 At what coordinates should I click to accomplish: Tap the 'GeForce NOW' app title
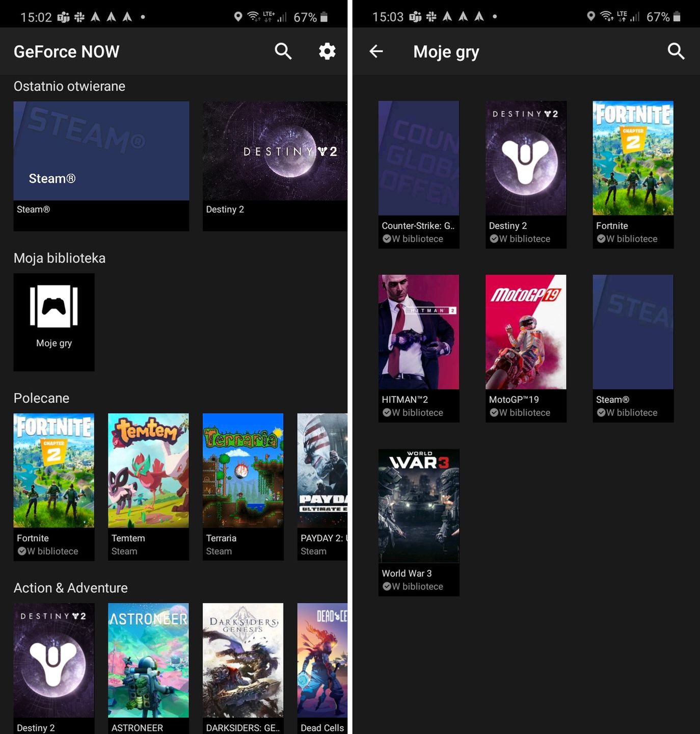click(67, 51)
